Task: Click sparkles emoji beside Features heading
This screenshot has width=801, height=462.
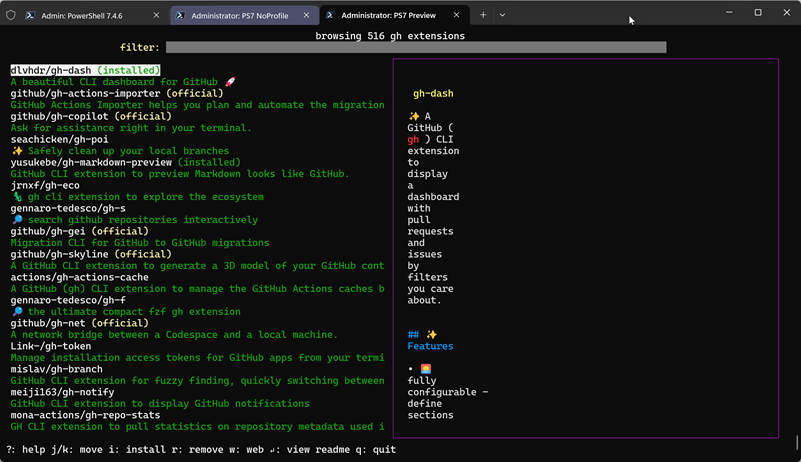Action: (x=432, y=335)
